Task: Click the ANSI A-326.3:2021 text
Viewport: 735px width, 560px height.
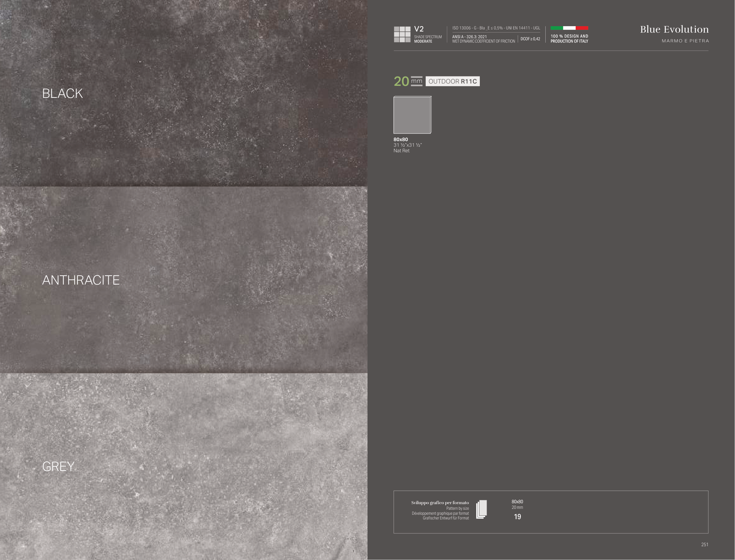Action: point(469,37)
